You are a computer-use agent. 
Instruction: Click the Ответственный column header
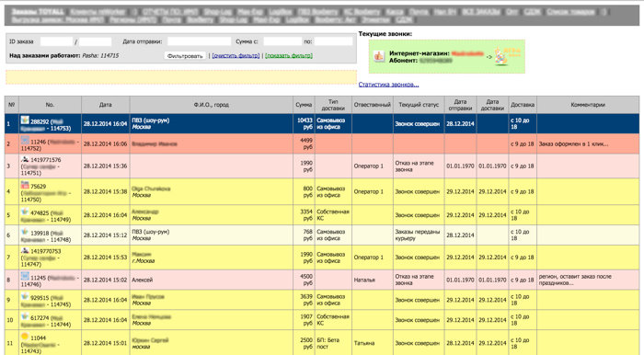(373, 105)
